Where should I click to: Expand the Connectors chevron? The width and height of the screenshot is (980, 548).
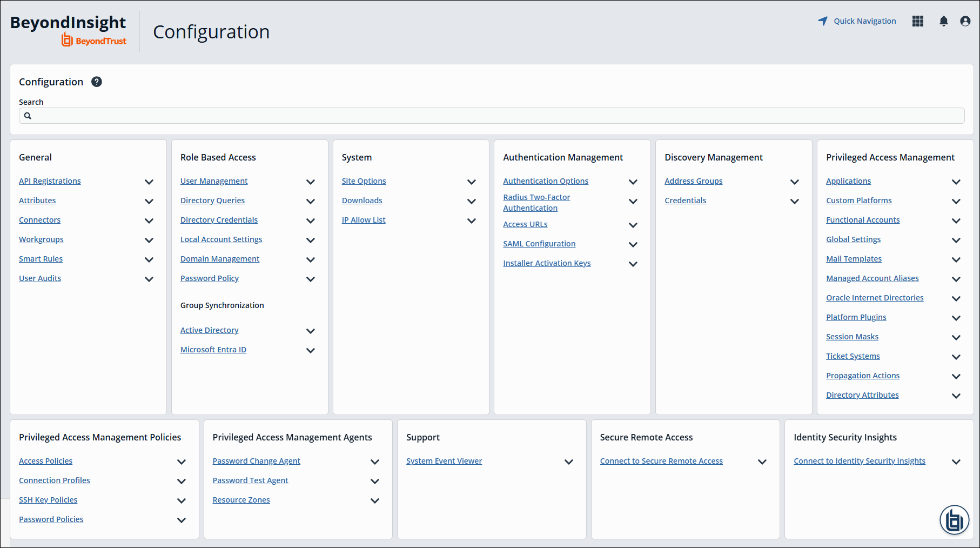pyautogui.click(x=149, y=220)
